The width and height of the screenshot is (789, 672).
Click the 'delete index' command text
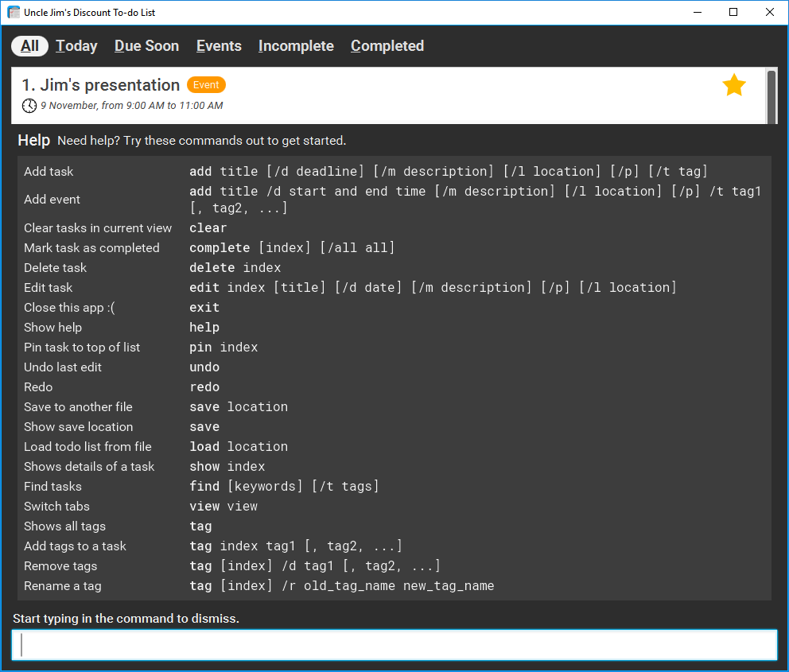pyautogui.click(x=235, y=267)
